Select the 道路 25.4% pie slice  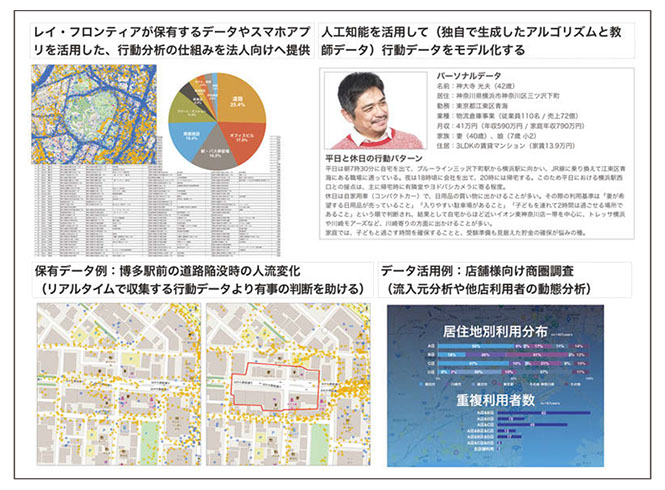[x=239, y=102]
